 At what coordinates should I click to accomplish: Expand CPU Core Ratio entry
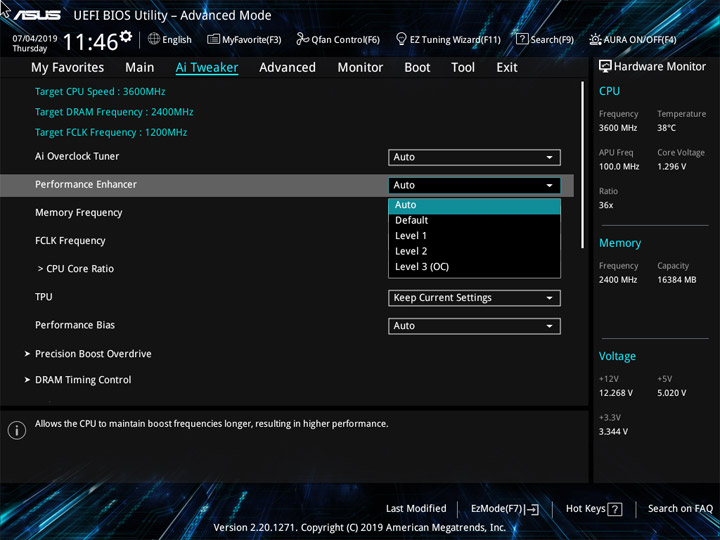[76, 269]
